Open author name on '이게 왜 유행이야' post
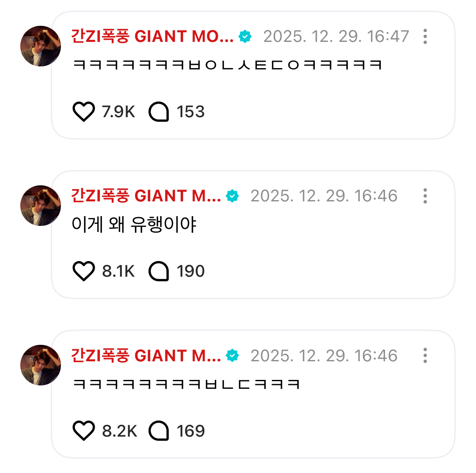The width and height of the screenshot is (476, 473). [146, 196]
